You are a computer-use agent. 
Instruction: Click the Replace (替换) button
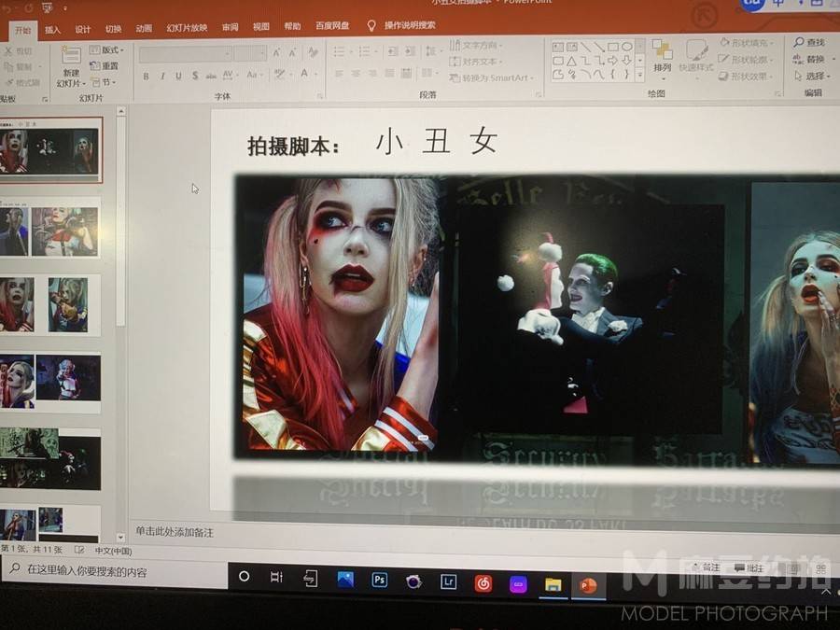[809, 59]
